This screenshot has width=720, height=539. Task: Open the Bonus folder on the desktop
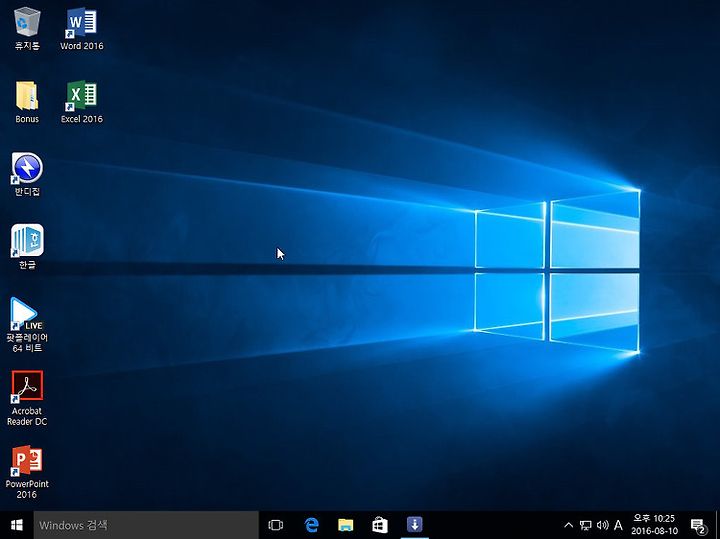point(27,101)
